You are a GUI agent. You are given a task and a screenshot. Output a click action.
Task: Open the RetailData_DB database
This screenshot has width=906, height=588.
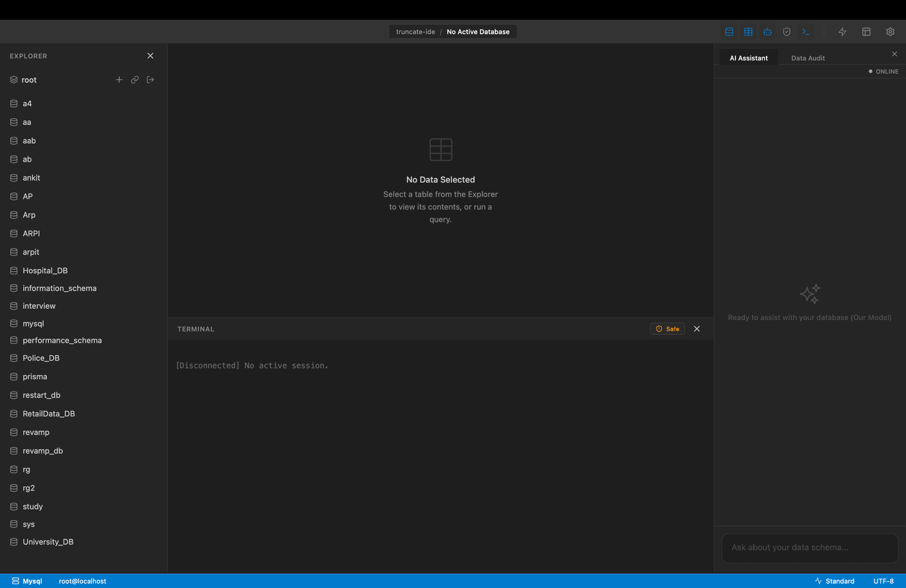[83, 413]
